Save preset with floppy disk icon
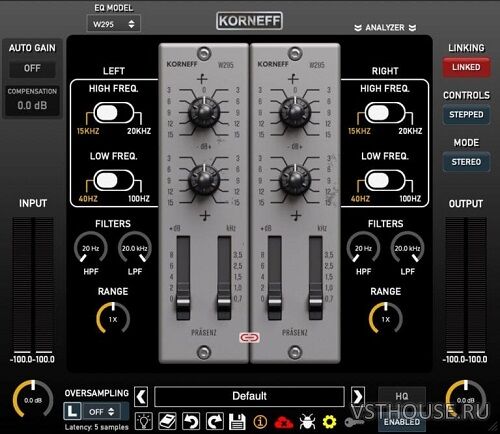This screenshot has height=434, width=500. (x=237, y=422)
